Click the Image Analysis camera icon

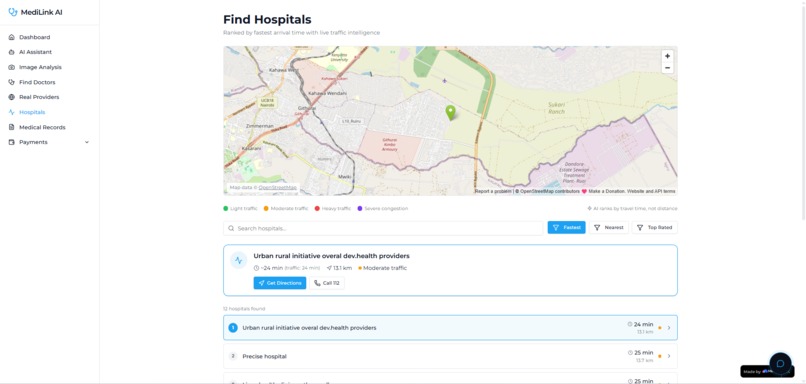click(x=11, y=67)
